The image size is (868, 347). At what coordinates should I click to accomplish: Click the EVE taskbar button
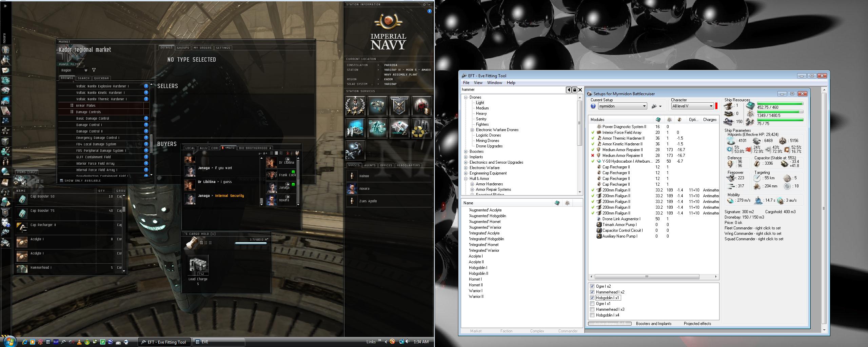coord(218,342)
